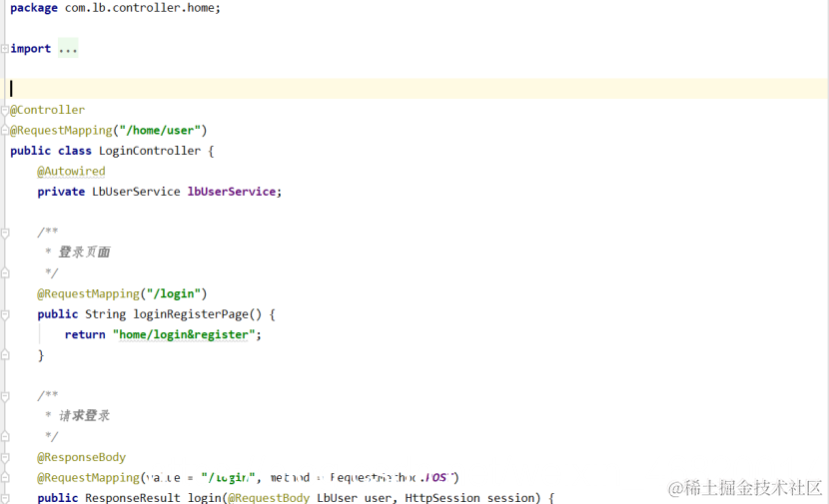Click the LbUser parameter type in login method
Image resolution: width=829 pixels, height=504 pixels.
coord(337,498)
